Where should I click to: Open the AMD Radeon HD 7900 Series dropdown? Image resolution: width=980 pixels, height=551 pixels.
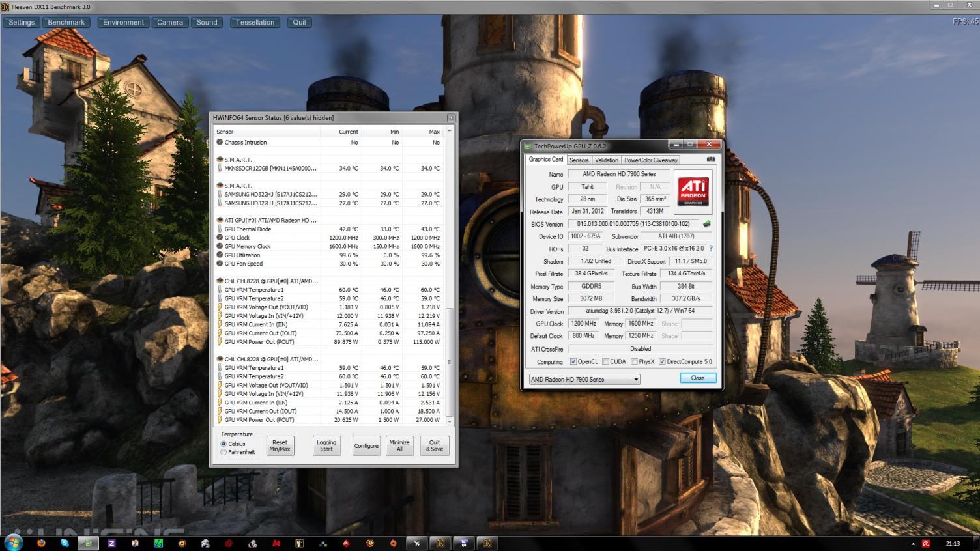(x=584, y=379)
